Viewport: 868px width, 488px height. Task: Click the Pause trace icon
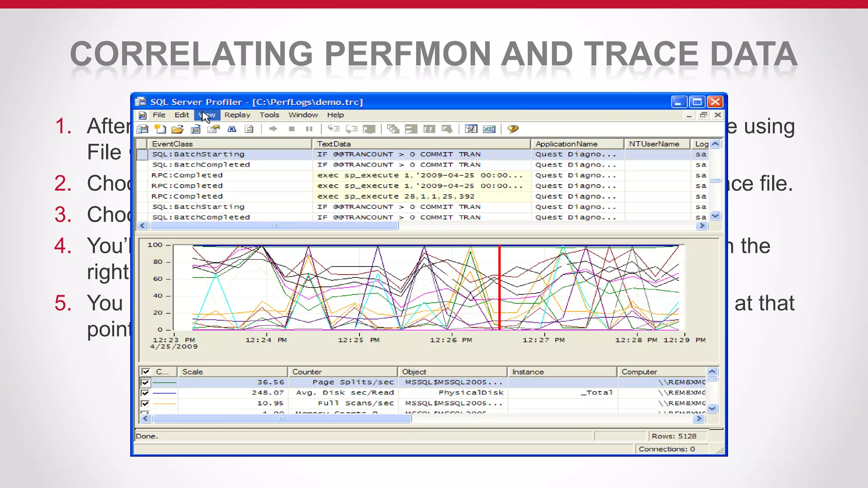(x=309, y=129)
